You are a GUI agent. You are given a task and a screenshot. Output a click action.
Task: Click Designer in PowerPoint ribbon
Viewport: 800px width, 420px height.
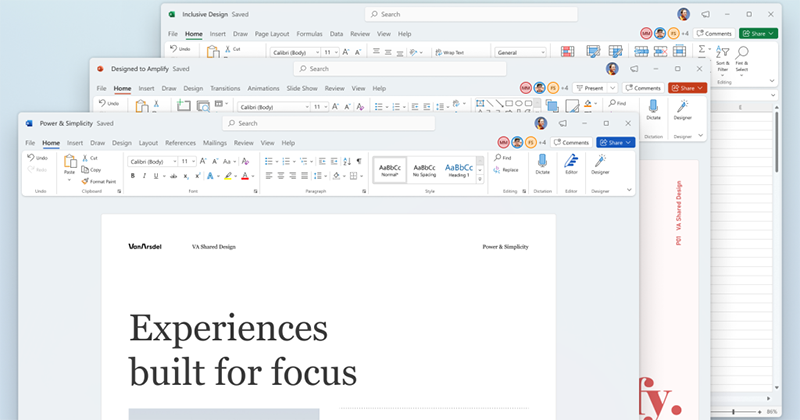pos(683,110)
